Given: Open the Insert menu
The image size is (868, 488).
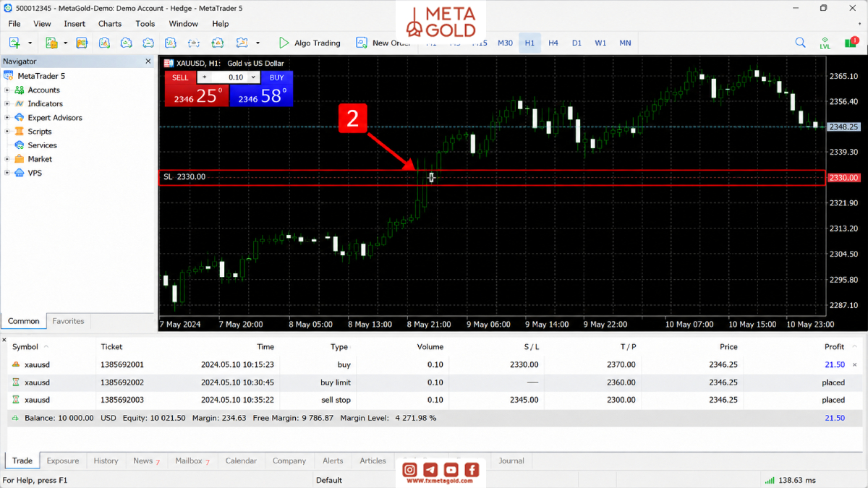Looking at the screenshot, I should pyautogui.click(x=75, y=24).
